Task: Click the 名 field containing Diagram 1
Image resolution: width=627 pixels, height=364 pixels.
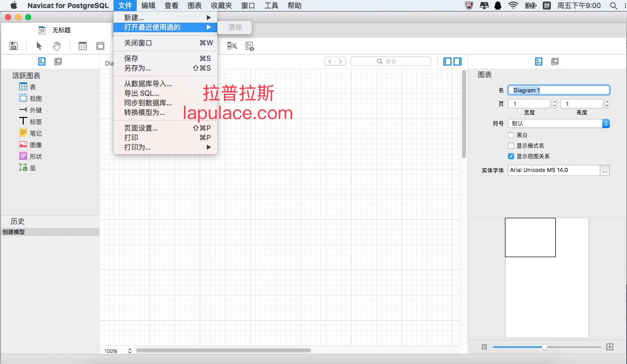Action: [559, 90]
